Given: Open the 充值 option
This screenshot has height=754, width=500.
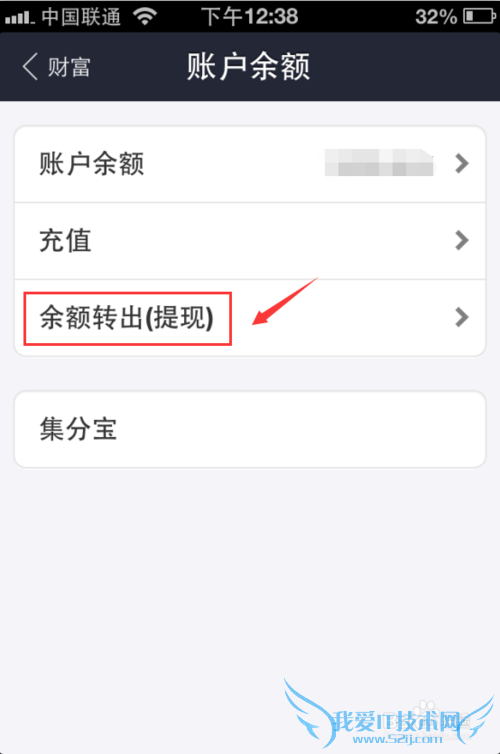Looking at the screenshot, I should click(250, 240).
